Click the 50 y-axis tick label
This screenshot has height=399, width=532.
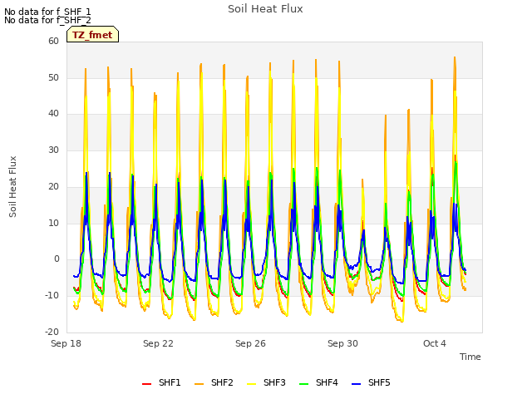[x=53, y=77]
